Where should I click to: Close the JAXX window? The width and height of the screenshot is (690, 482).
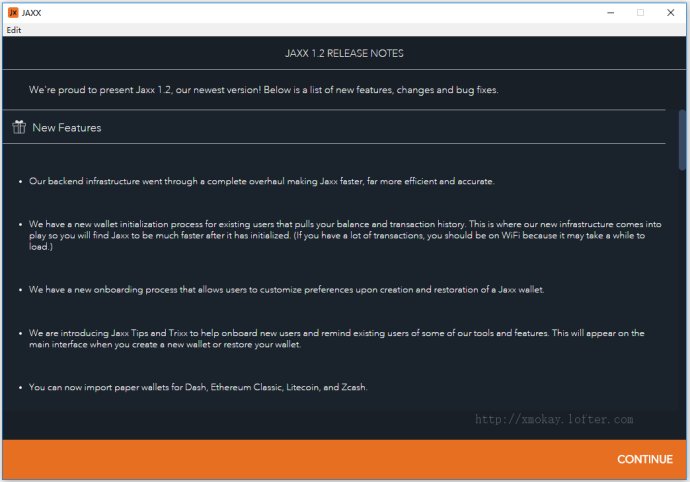[x=671, y=13]
